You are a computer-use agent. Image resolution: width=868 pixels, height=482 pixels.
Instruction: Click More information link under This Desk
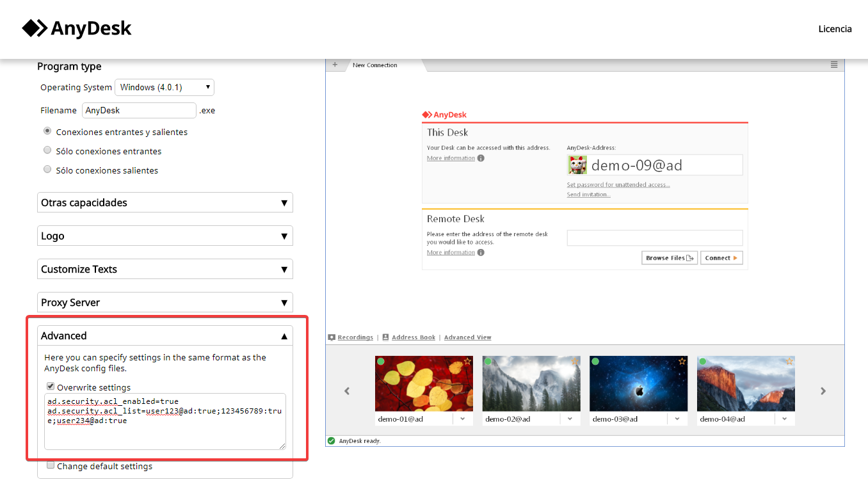[x=451, y=158]
